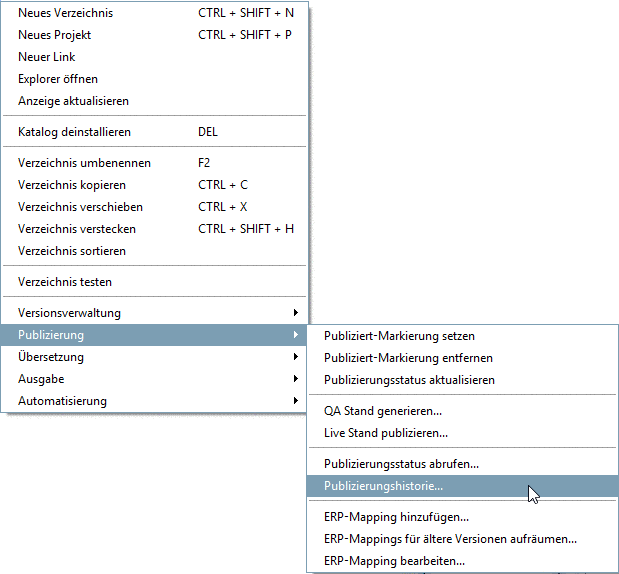
Task: Open Publizierungshistorie entry
Action: pos(383,486)
